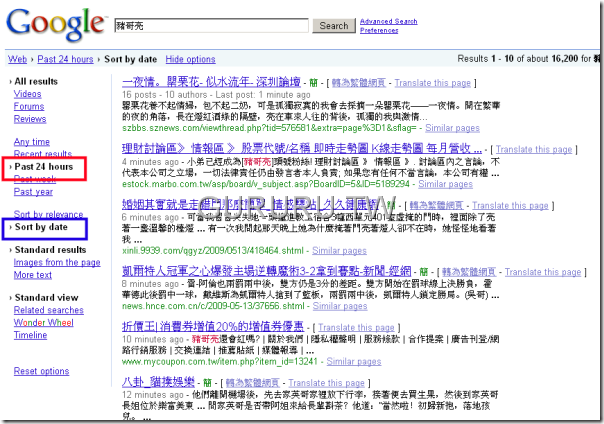This screenshot has height=424, width=604.
Task: Translate this page for 折價王 result
Action: click(x=356, y=327)
